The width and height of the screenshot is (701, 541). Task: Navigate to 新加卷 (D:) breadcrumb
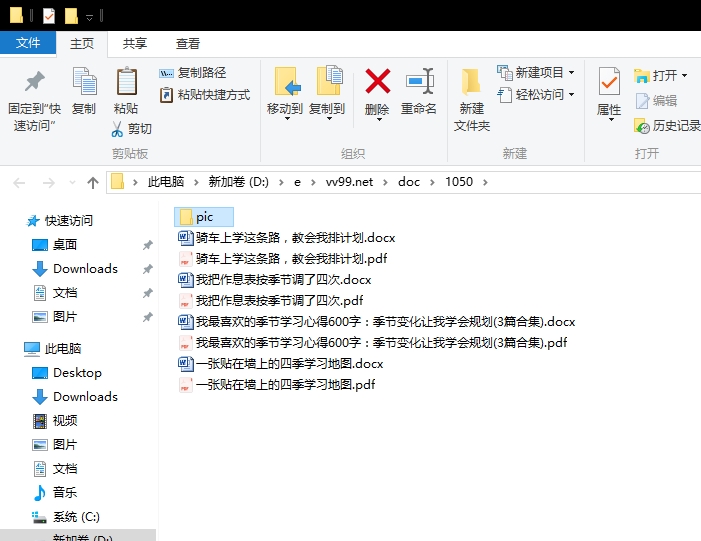(x=239, y=182)
